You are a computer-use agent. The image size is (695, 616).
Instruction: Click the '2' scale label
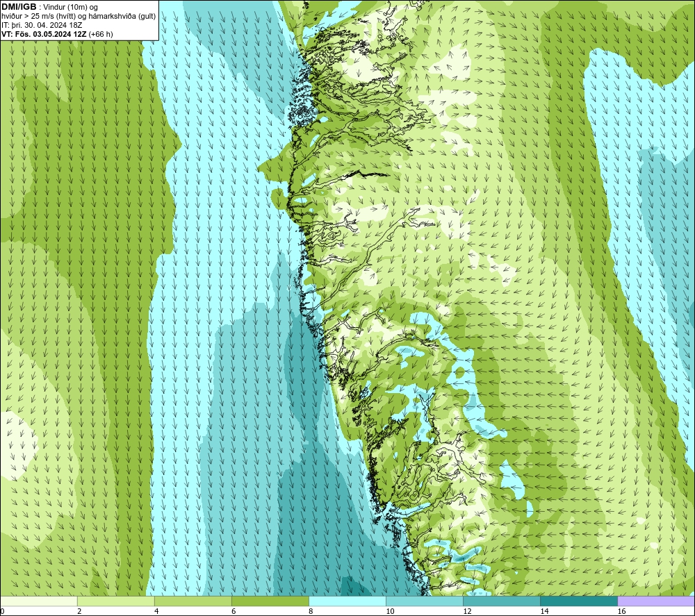79,611
